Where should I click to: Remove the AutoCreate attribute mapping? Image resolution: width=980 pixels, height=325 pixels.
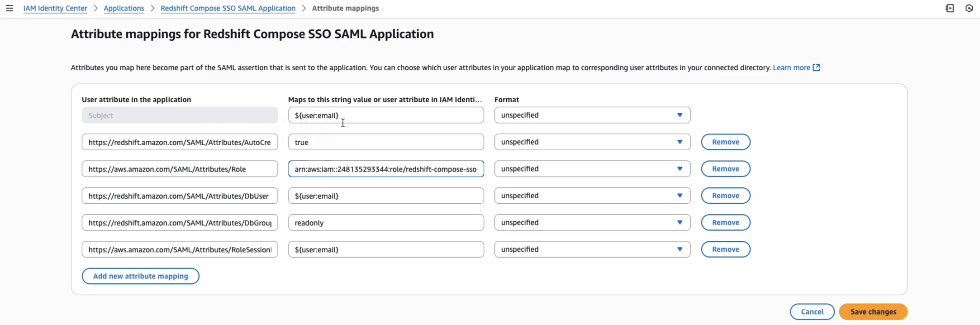pos(725,142)
